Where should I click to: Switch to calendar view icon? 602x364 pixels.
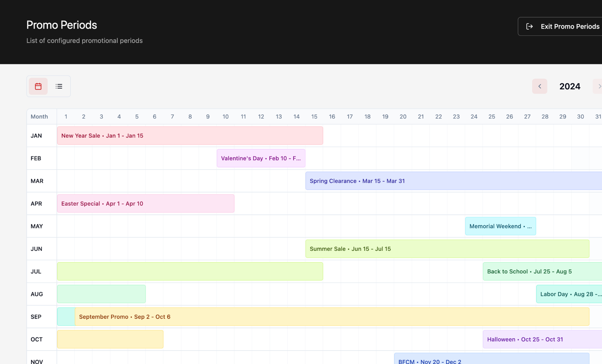click(38, 86)
